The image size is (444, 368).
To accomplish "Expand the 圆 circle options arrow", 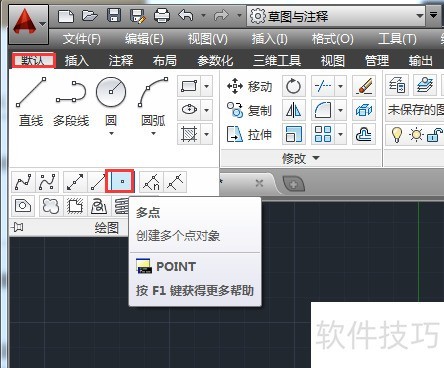I will (x=111, y=133).
